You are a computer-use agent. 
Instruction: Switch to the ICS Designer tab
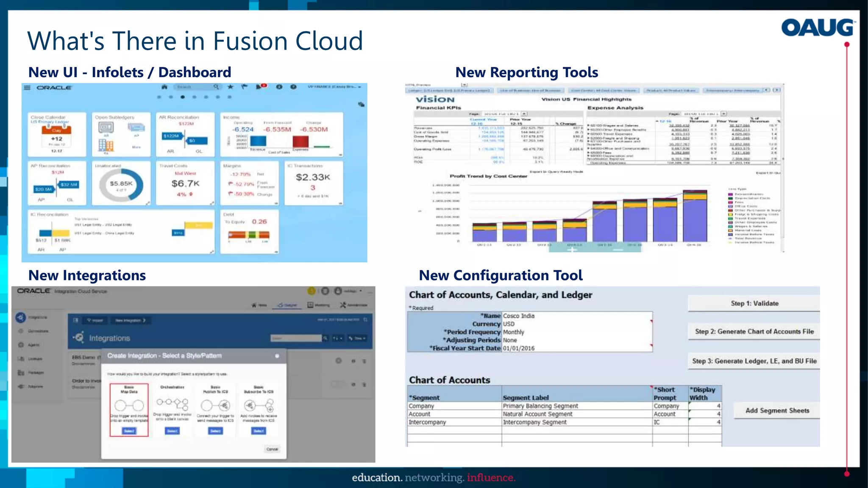[x=287, y=305]
